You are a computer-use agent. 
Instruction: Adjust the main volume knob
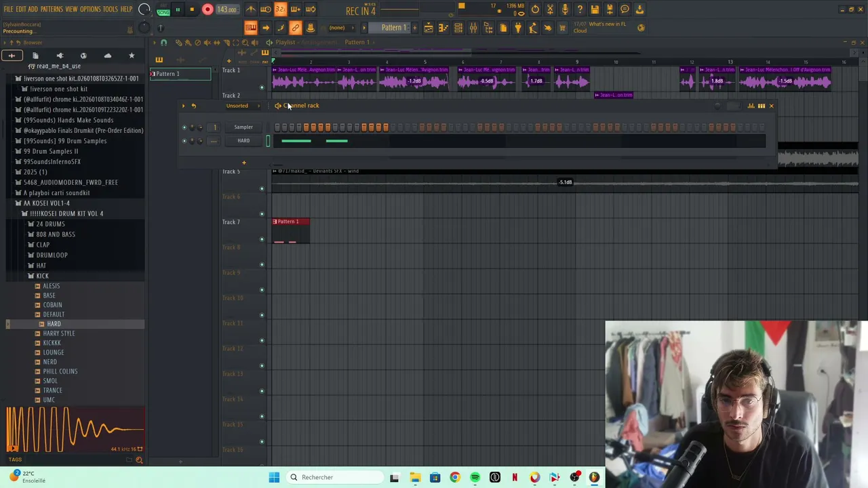(144, 9)
